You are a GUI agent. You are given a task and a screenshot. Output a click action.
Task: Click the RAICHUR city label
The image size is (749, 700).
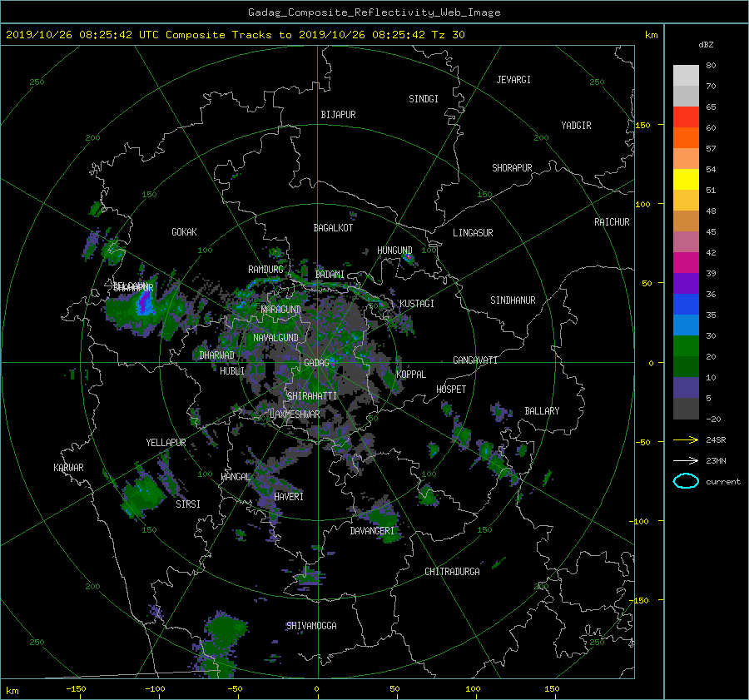pos(612,222)
